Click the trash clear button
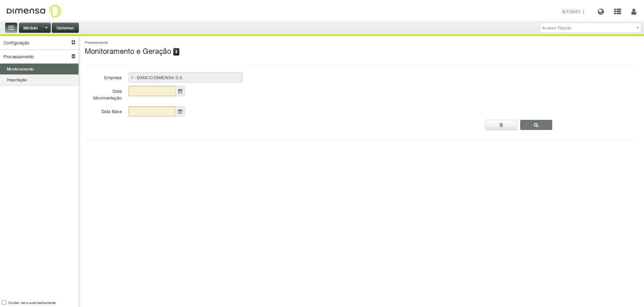 pyautogui.click(x=501, y=125)
